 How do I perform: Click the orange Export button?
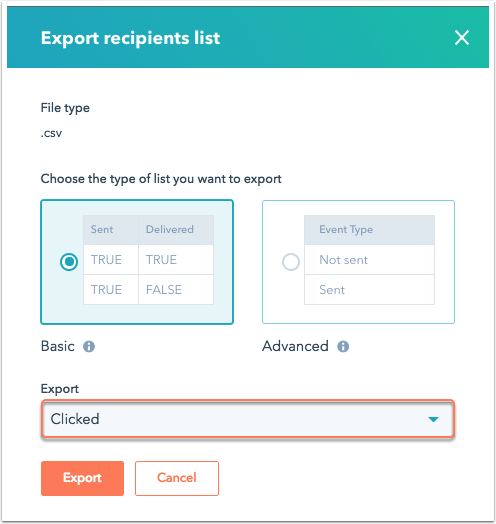pyautogui.click(x=83, y=478)
